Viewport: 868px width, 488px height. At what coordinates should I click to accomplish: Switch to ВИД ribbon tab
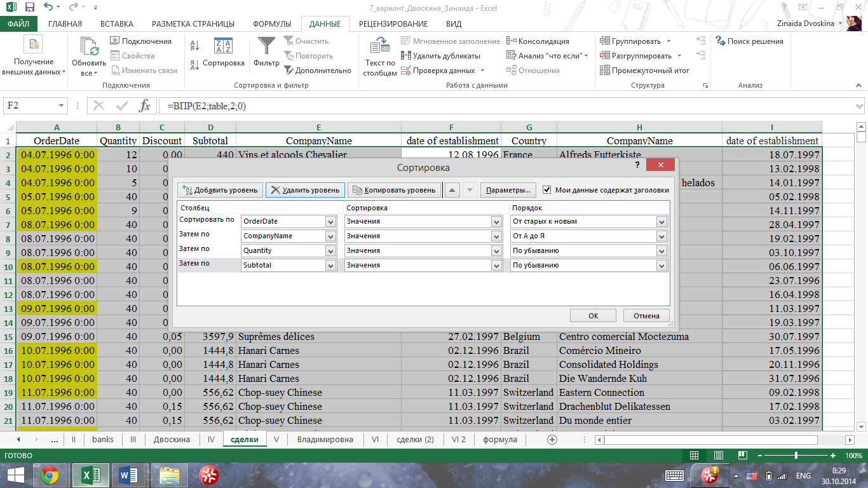pyautogui.click(x=454, y=24)
